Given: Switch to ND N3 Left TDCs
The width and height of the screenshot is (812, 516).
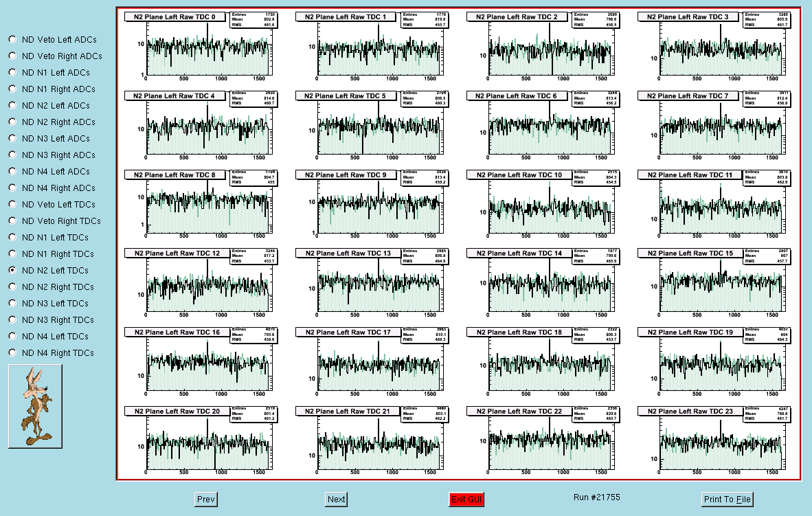Looking at the screenshot, I should (x=12, y=303).
